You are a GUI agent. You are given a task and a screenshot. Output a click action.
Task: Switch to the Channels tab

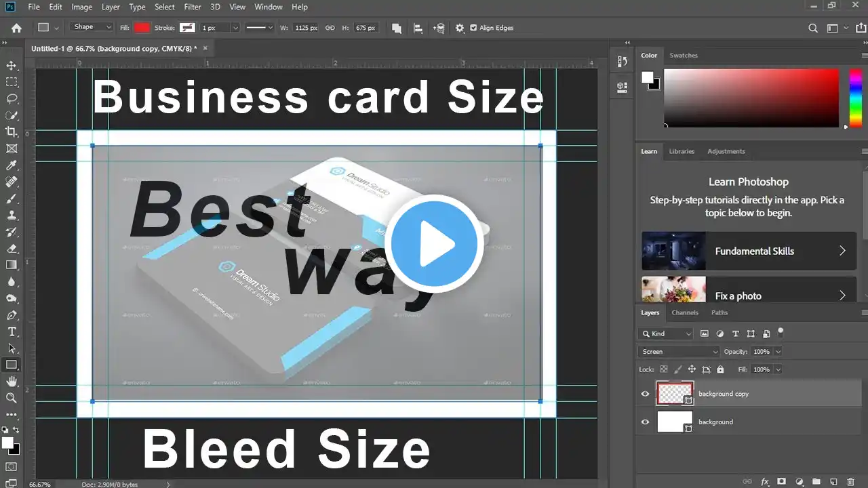click(x=685, y=312)
